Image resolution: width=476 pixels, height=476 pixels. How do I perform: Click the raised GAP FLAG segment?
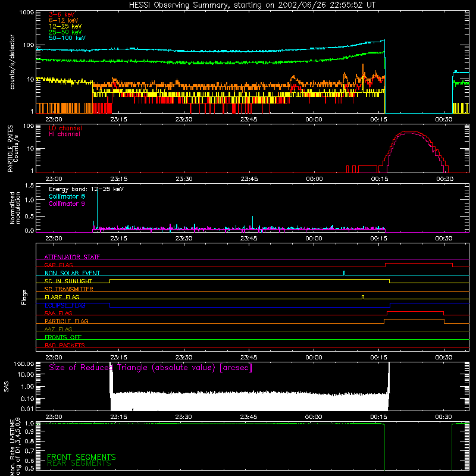[x=419, y=264]
